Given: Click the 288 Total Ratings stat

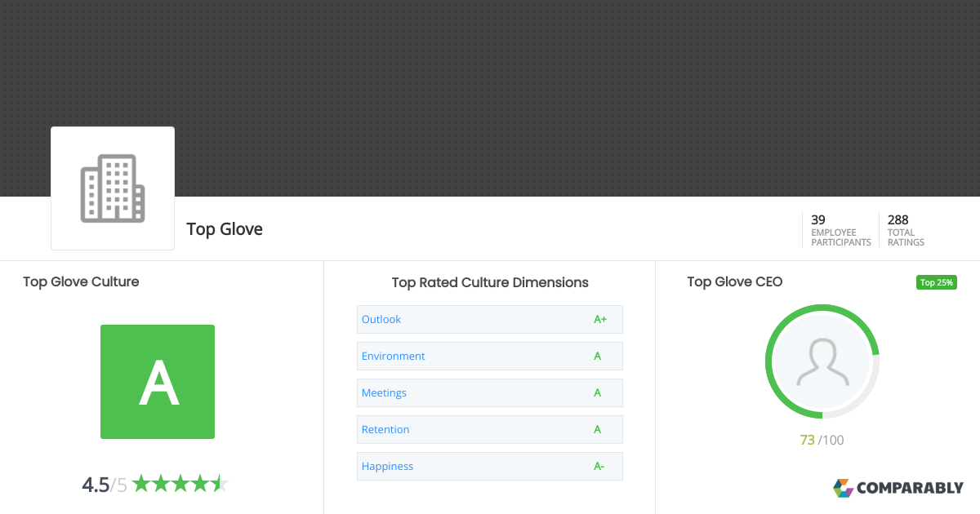Looking at the screenshot, I should coord(905,229).
